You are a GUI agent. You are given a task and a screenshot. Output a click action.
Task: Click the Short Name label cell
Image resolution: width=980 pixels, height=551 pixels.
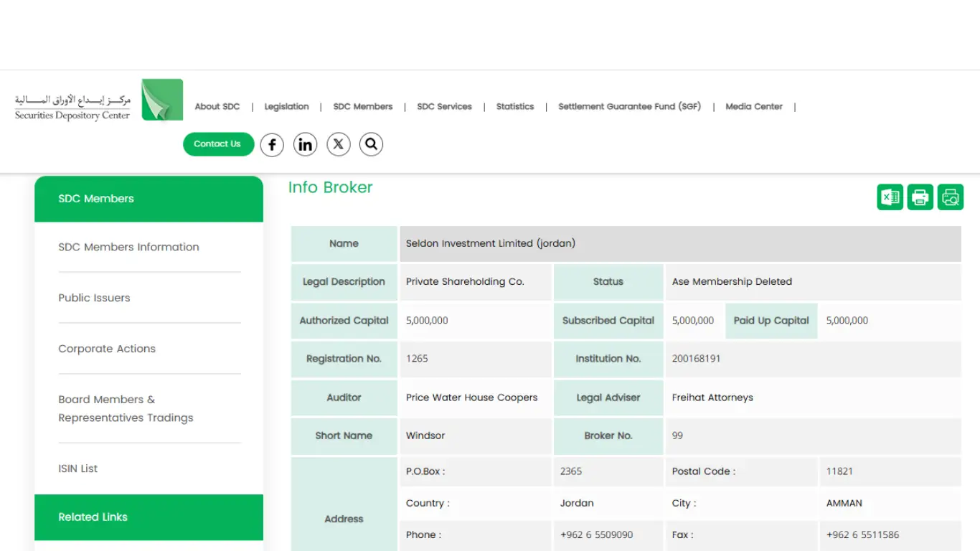click(x=344, y=435)
